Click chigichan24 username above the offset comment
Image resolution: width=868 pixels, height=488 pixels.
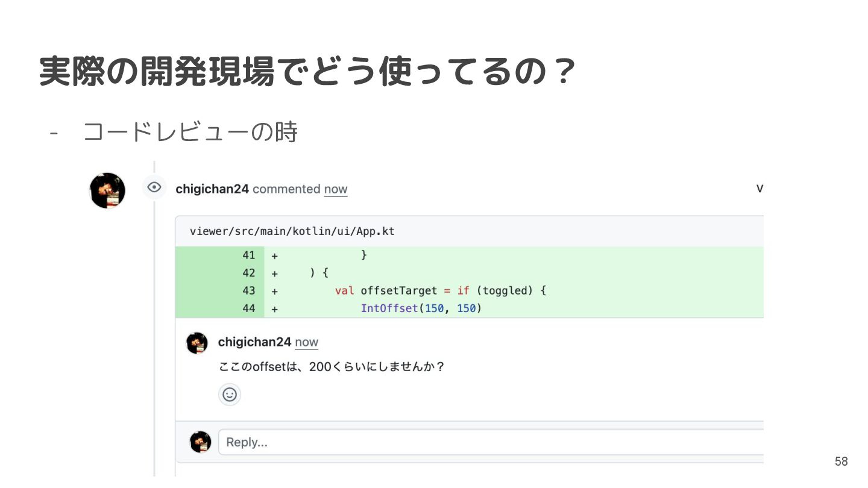pyautogui.click(x=254, y=342)
